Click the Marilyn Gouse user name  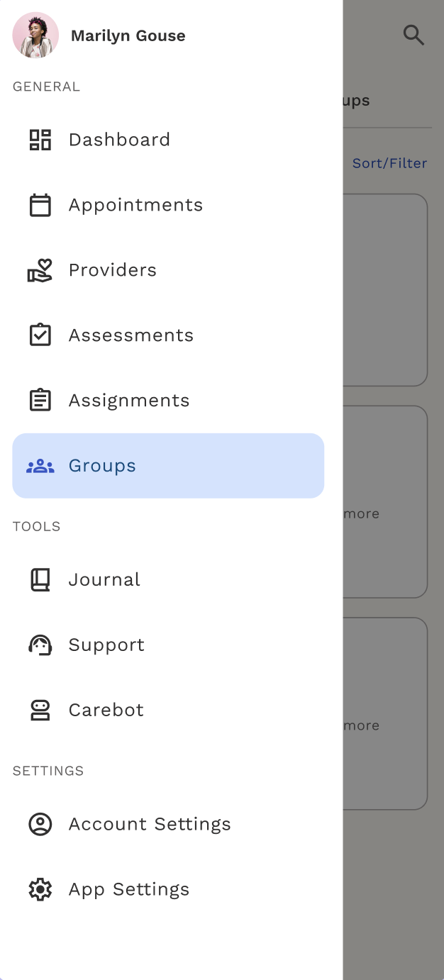128,35
